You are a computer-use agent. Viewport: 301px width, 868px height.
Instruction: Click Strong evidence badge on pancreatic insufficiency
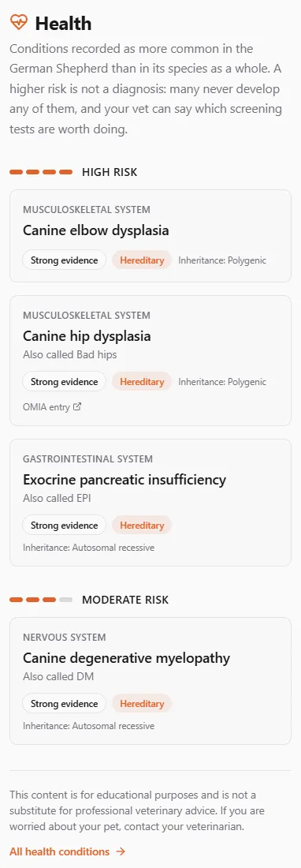[x=64, y=525]
